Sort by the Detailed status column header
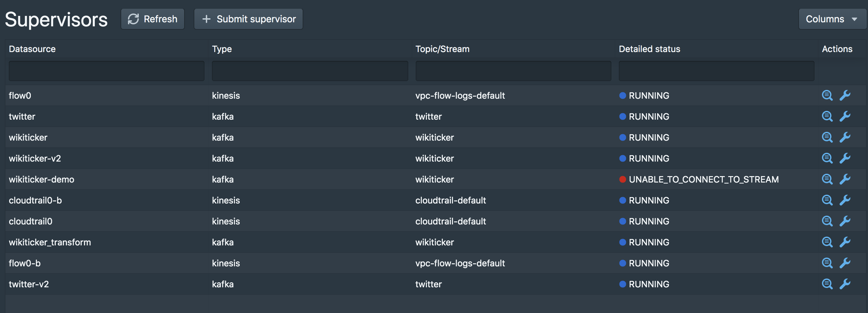868x313 pixels. (649, 49)
